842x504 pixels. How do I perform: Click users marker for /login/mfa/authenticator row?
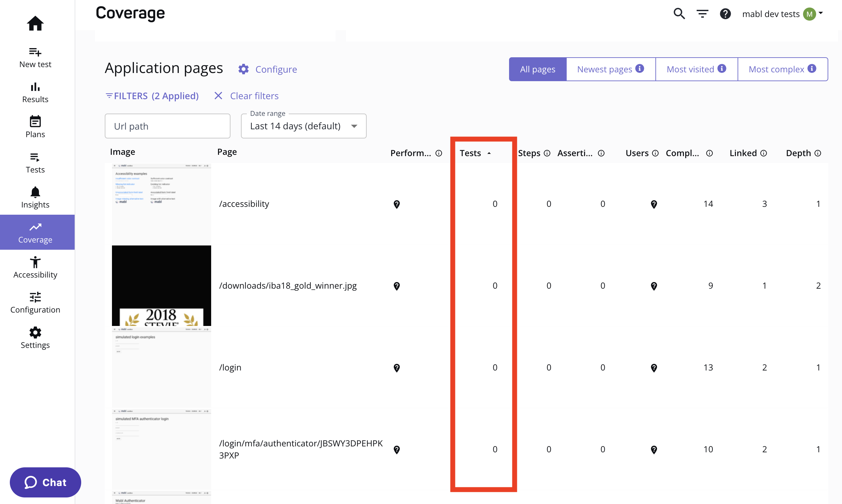[654, 450]
